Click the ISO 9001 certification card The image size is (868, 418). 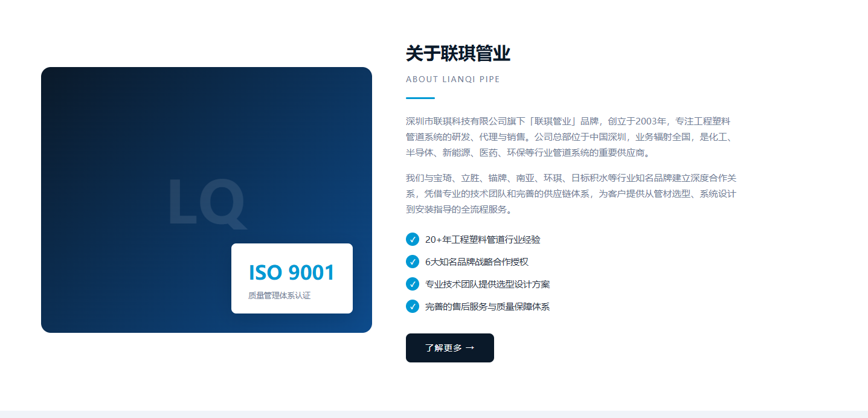pos(292,278)
